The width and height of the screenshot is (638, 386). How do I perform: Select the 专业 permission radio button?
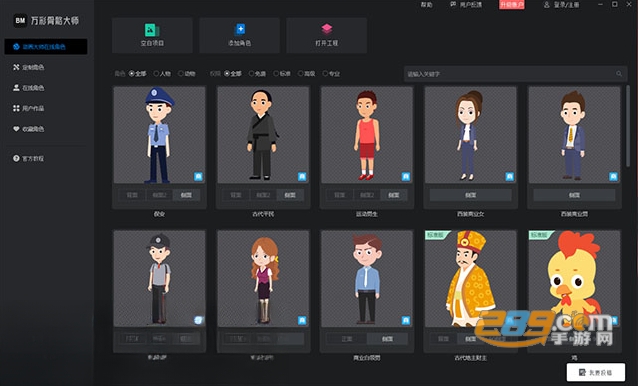coord(325,74)
